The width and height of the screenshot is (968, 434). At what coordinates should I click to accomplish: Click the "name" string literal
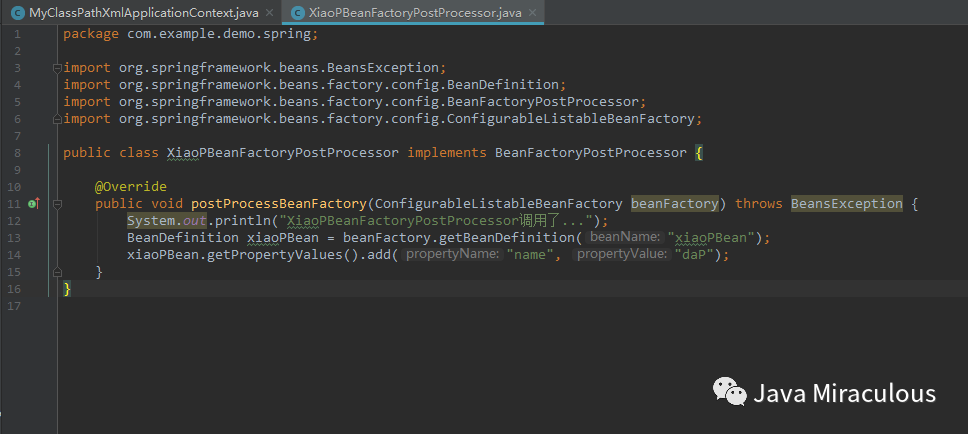(530, 254)
